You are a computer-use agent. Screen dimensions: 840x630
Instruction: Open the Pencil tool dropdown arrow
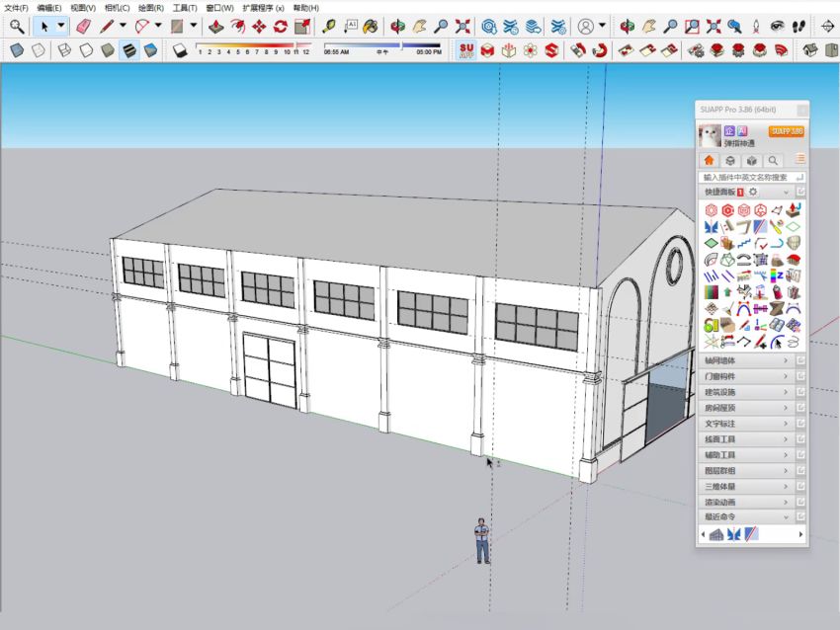click(x=124, y=26)
